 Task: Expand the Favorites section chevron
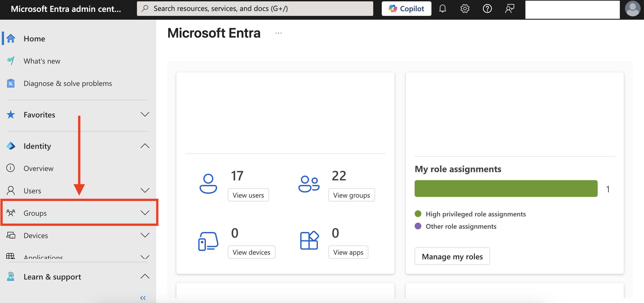point(145,115)
